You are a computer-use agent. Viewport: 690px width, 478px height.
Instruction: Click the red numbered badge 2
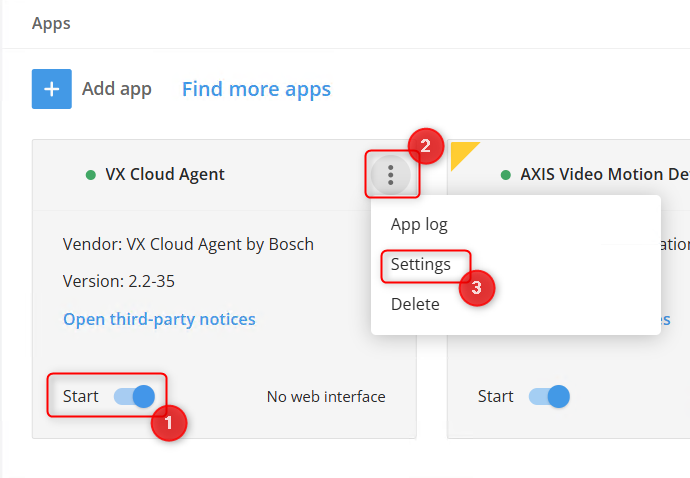425,147
